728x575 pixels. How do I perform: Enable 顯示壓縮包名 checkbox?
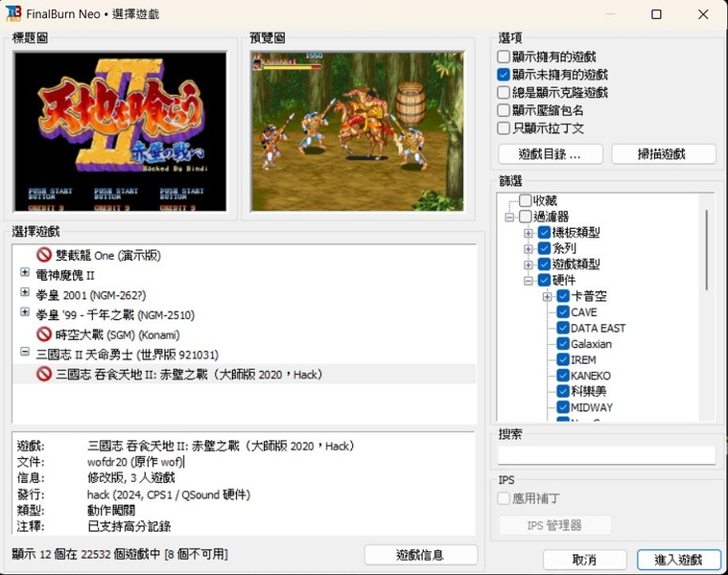(504, 110)
